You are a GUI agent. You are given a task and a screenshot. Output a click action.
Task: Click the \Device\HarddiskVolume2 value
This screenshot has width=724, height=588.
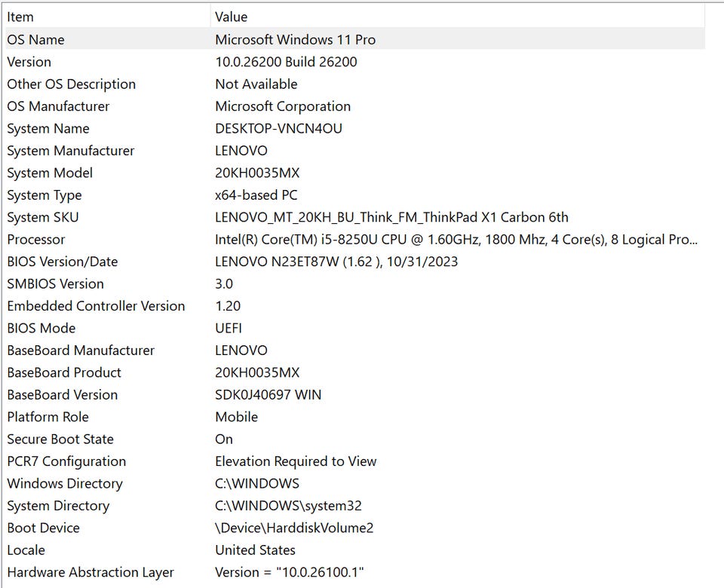coord(295,528)
